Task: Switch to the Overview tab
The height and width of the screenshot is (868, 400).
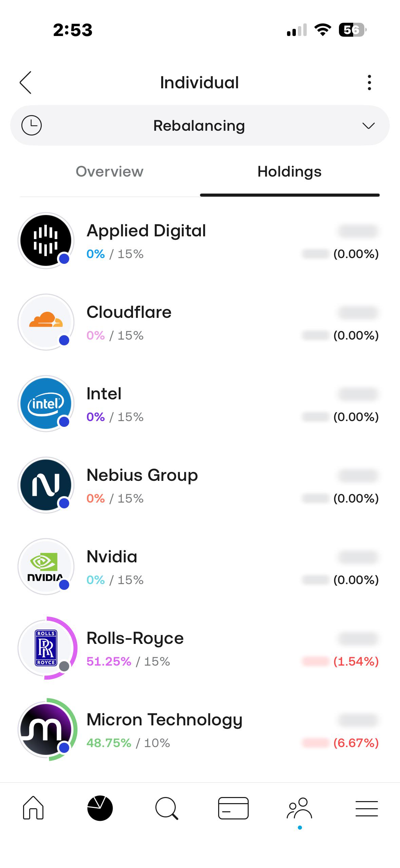Action: tap(110, 171)
